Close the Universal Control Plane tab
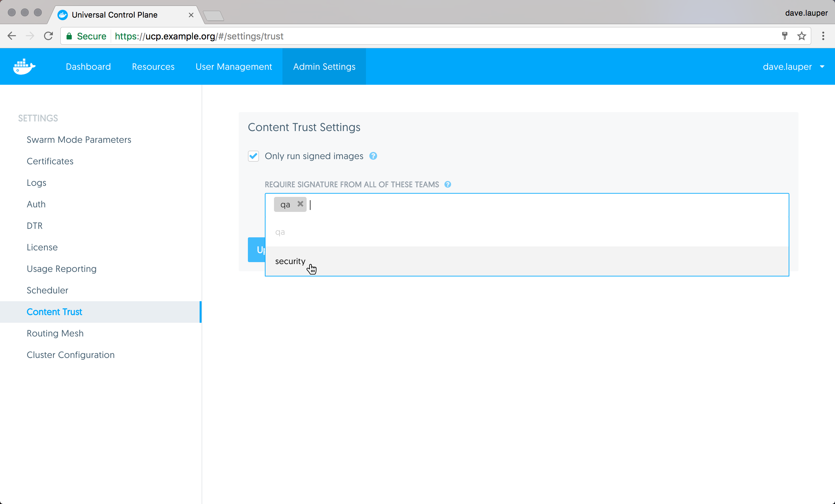 (191, 15)
